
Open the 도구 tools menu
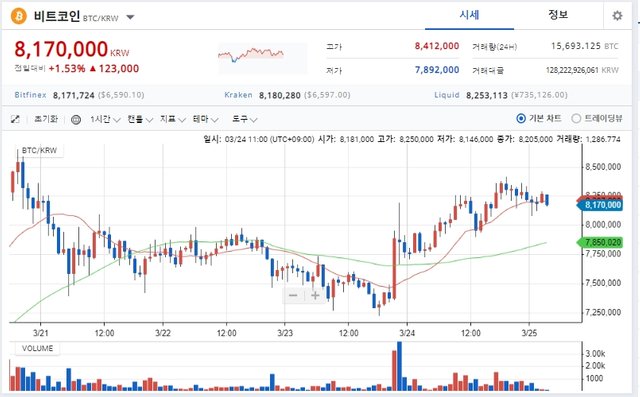pyautogui.click(x=244, y=119)
